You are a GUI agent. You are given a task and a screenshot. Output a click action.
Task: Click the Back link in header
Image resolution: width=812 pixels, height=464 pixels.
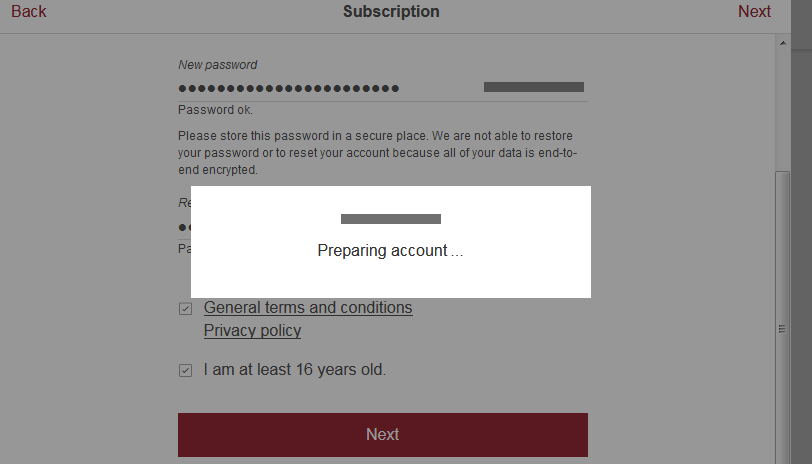[29, 12]
